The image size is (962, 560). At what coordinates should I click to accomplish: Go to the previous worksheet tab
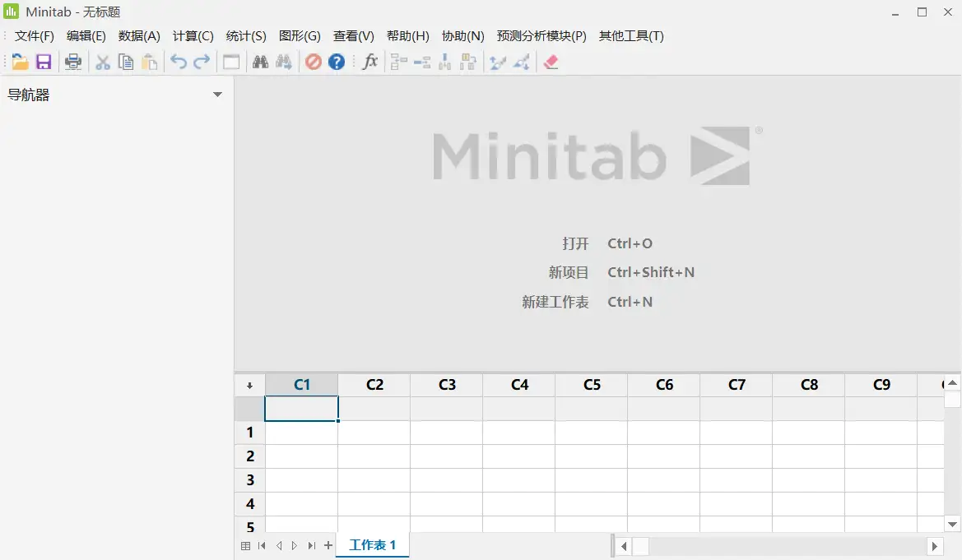[x=279, y=546]
